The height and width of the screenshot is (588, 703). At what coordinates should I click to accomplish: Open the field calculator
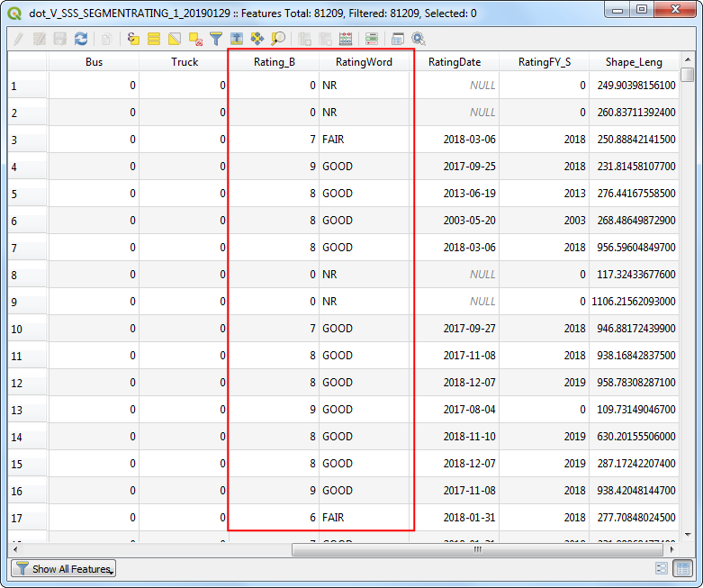(x=345, y=39)
